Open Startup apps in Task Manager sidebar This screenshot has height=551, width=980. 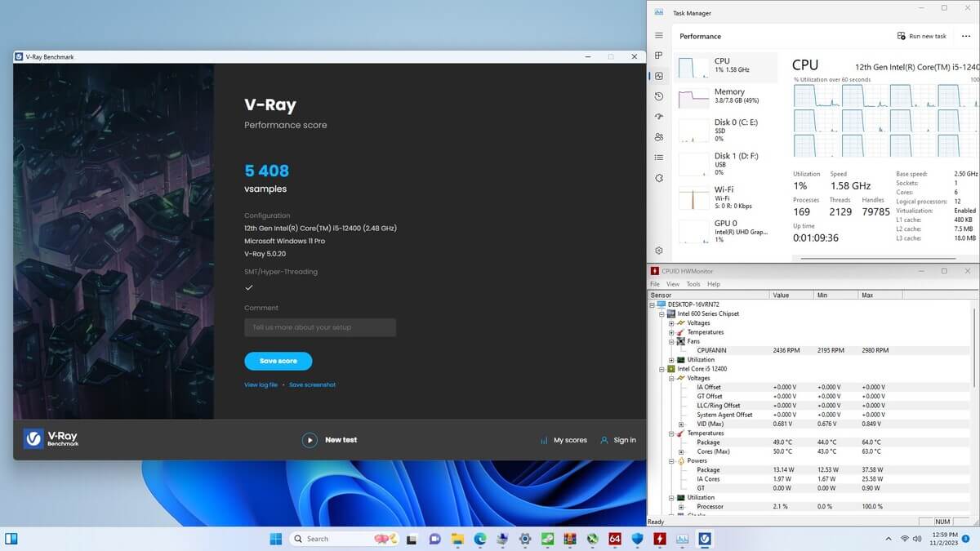(659, 117)
